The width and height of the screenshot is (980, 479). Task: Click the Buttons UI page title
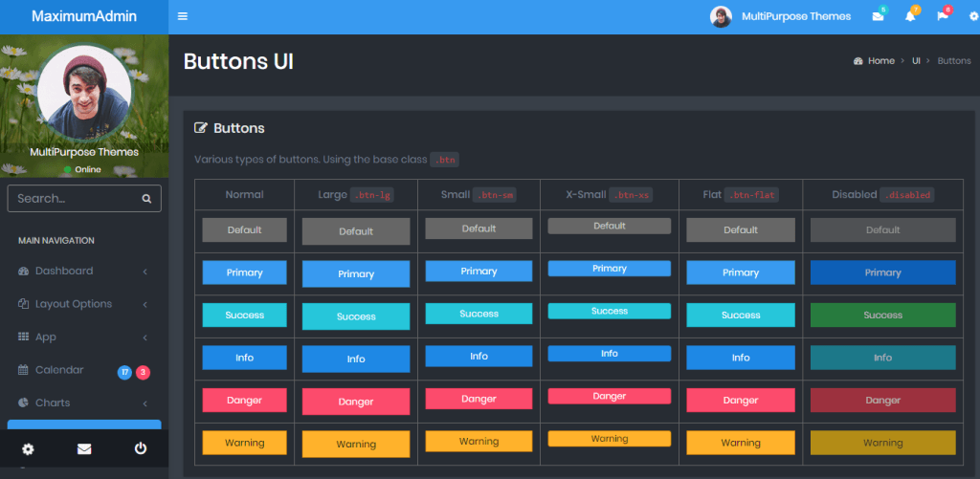tap(238, 62)
